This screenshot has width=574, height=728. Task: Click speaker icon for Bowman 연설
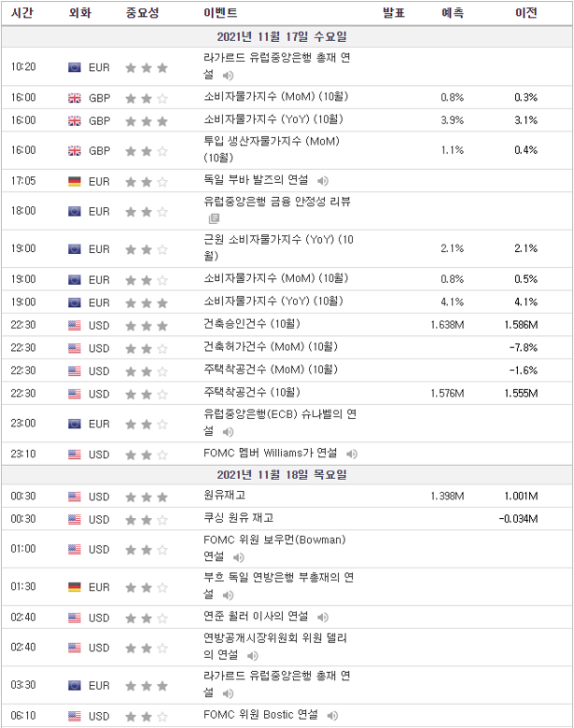[238, 557]
